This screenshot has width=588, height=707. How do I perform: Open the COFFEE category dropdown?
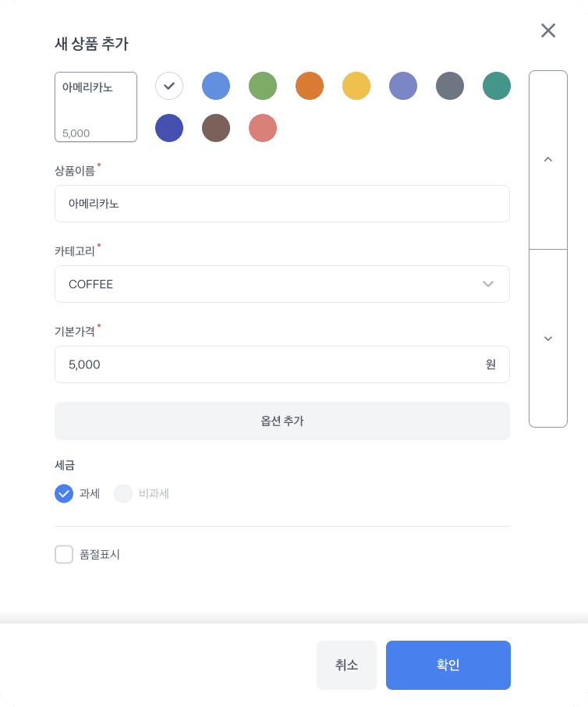click(x=282, y=284)
